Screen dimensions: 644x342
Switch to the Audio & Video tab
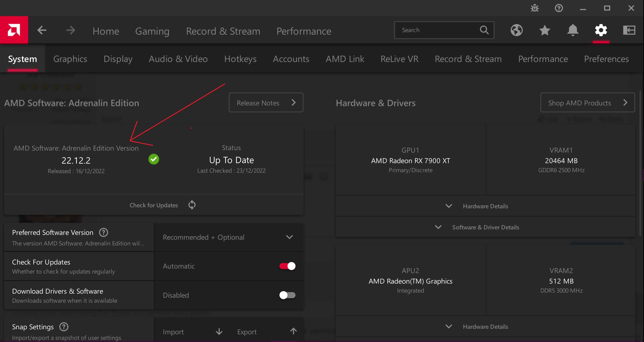pos(178,59)
